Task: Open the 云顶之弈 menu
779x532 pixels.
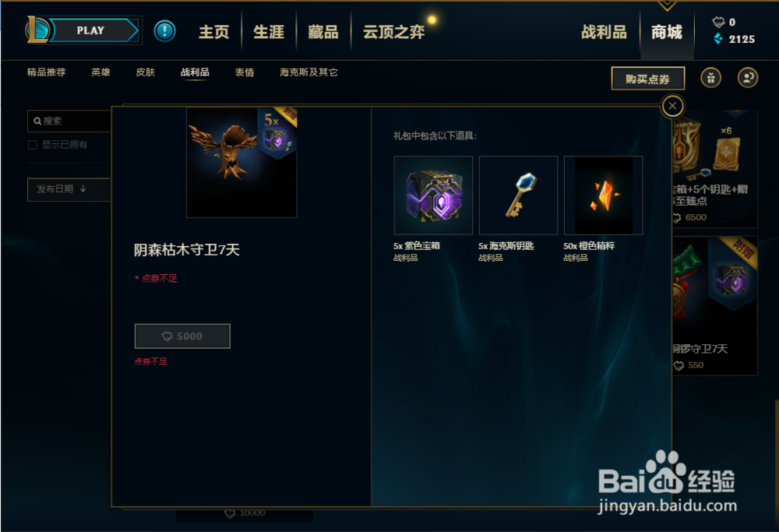Action: click(393, 32)
